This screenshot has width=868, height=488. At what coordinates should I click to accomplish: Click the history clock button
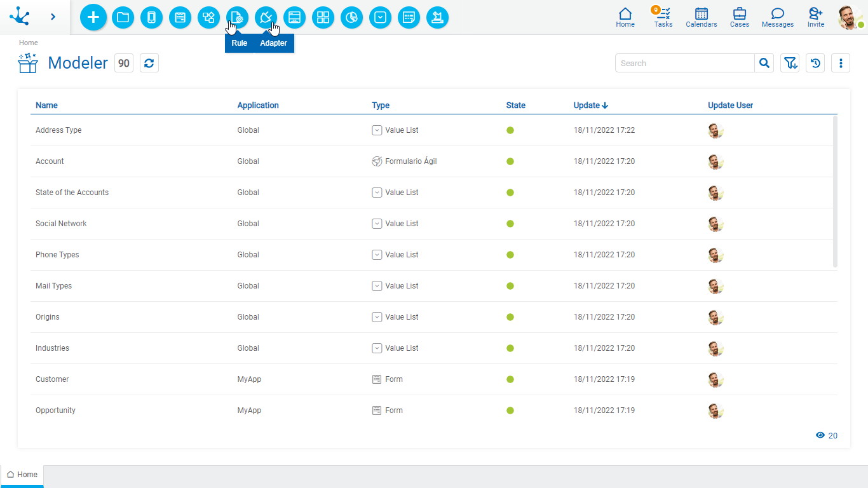click(x=815, y=63)
